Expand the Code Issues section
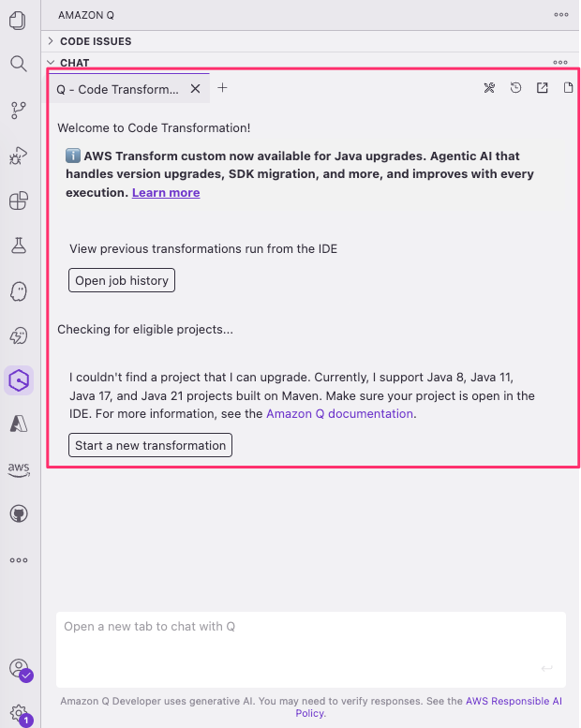 click(x=95, y=41)
